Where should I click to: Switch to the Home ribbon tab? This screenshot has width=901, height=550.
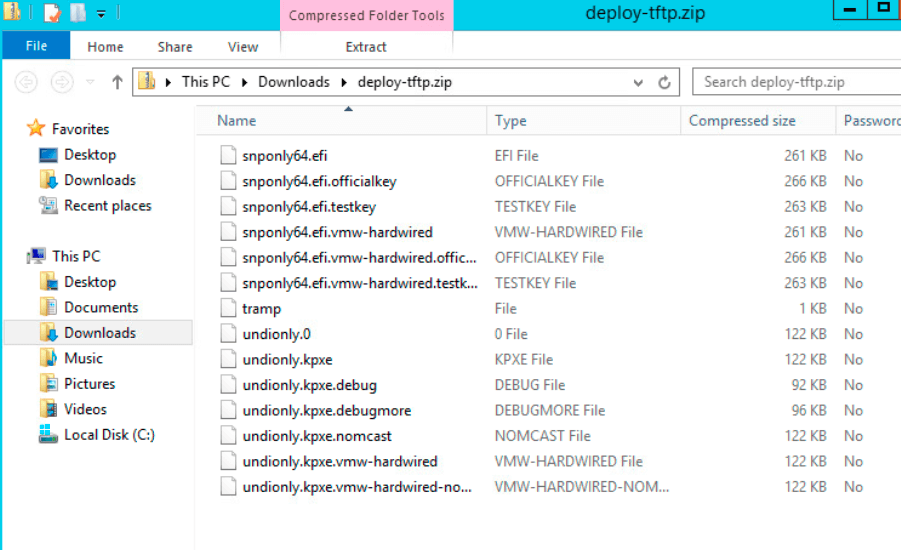(105, 47)
